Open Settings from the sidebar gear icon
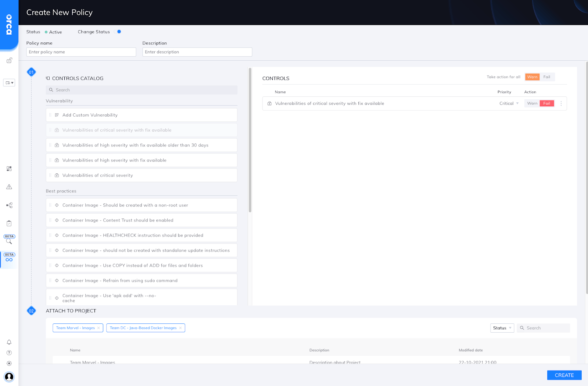The height and width of the screenshot is (386, 588). [9, 363]
